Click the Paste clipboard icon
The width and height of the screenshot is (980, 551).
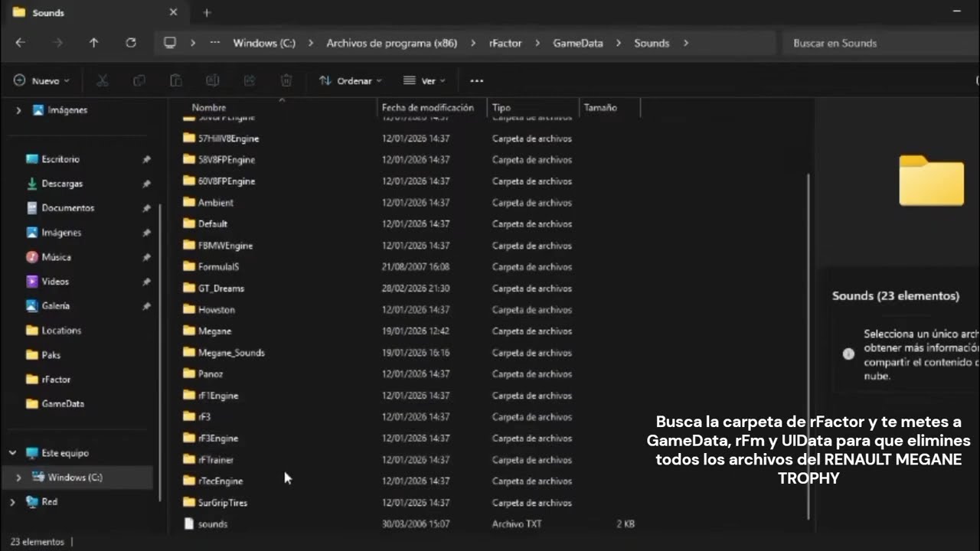[x=176, y=80]
